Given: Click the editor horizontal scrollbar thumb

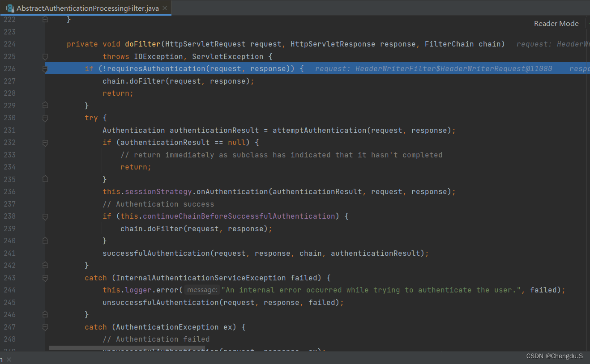Looking at the screenshot, I should click(x=127, y=348).
